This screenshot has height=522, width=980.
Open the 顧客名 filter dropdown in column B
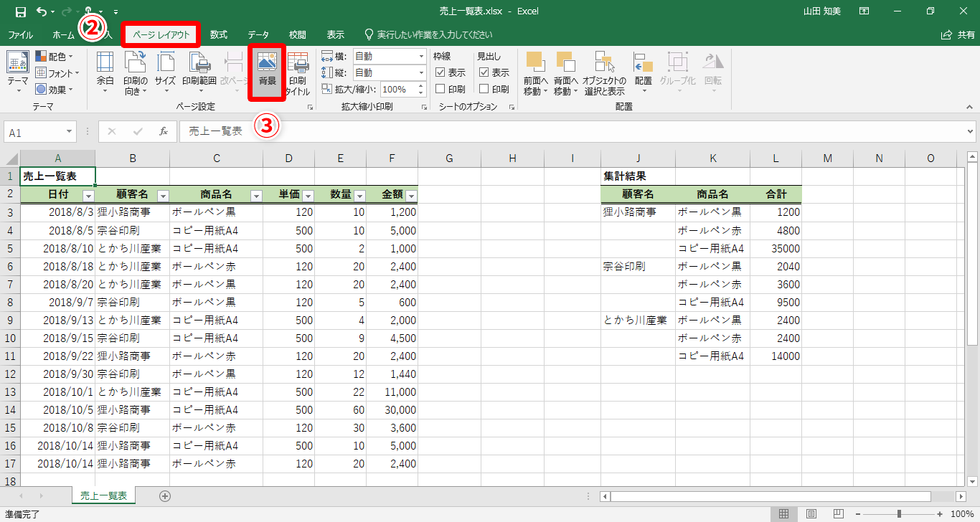pyautogui.click(x=163, y=196)
